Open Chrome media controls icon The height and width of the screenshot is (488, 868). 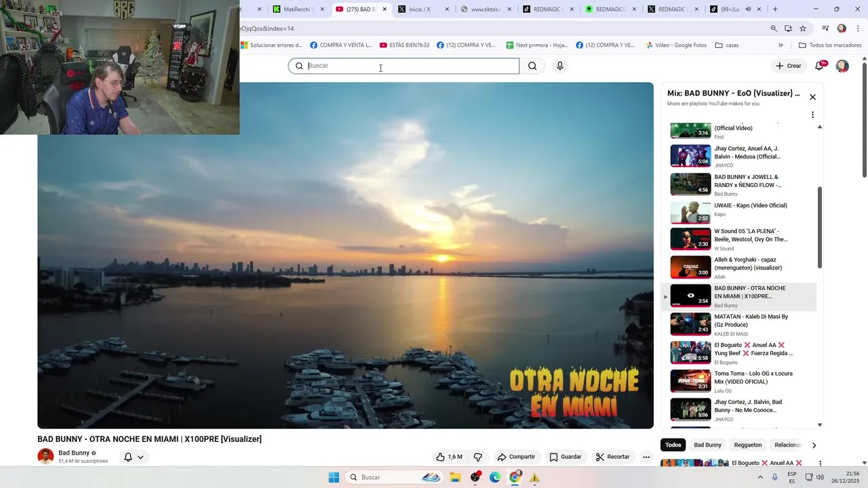[x=825, y=28]
